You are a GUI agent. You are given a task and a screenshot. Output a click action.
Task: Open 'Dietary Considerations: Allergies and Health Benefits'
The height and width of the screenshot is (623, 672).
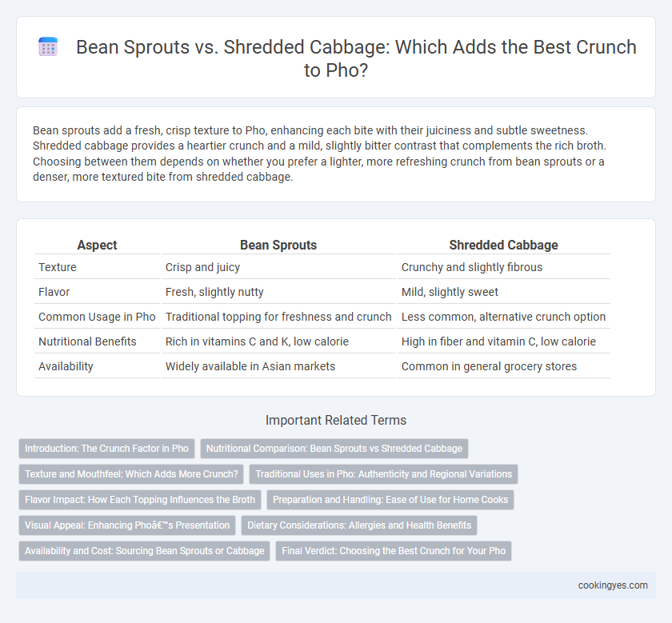359,525
